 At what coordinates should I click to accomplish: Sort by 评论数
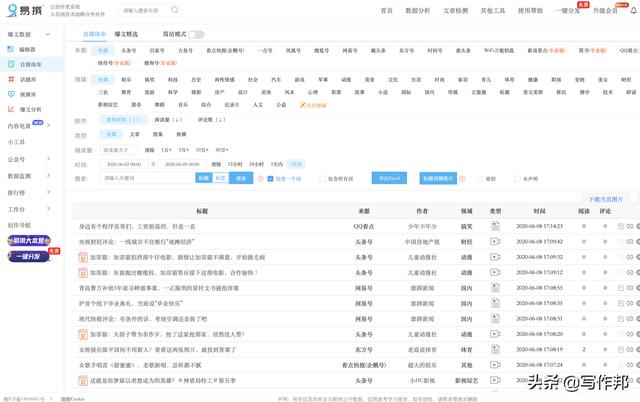pyautogui.click(x=211, y=120)
